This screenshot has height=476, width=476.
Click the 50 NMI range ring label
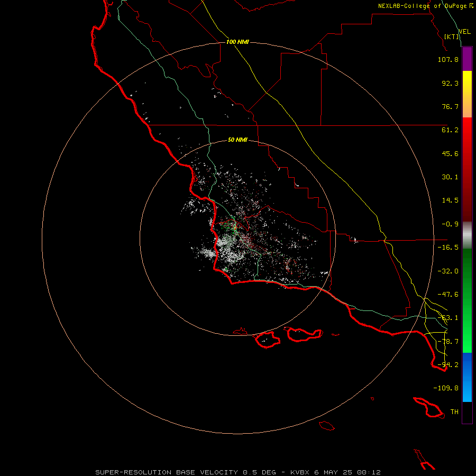point(237,140)
